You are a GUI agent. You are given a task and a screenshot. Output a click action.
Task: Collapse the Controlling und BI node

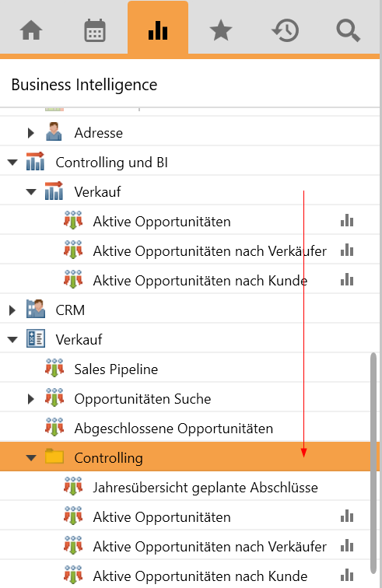click(12, 163)
